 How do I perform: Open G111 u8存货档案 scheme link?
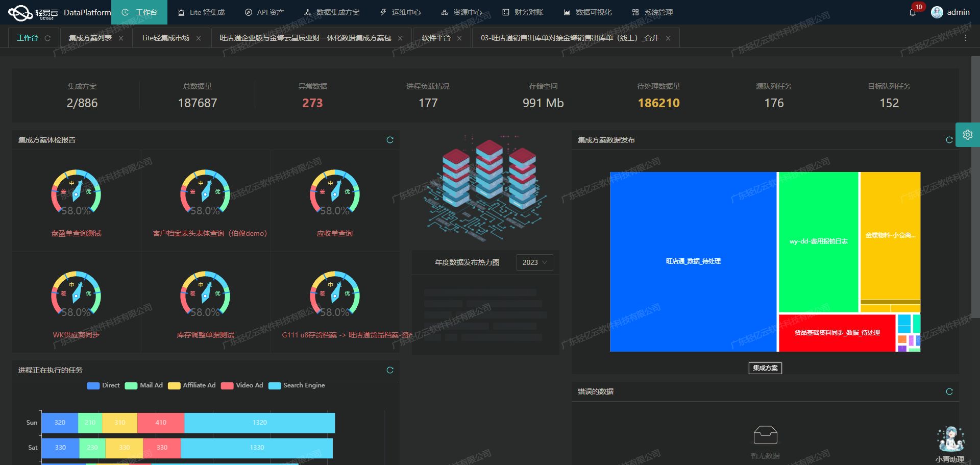(347, 335)
